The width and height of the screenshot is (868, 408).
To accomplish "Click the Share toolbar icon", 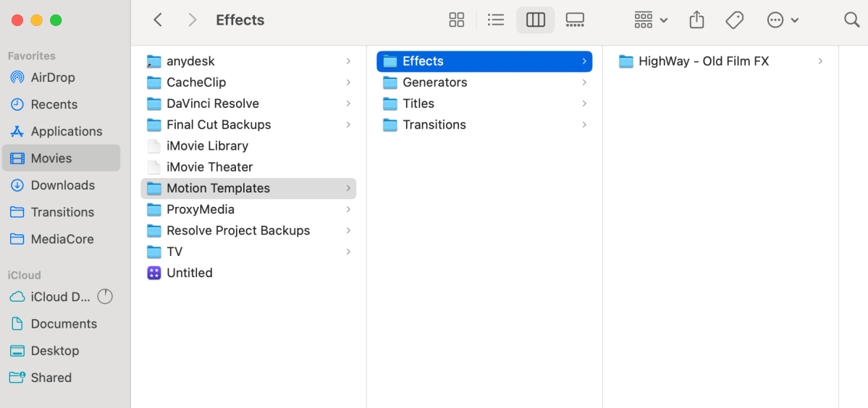I will (696, 20).
